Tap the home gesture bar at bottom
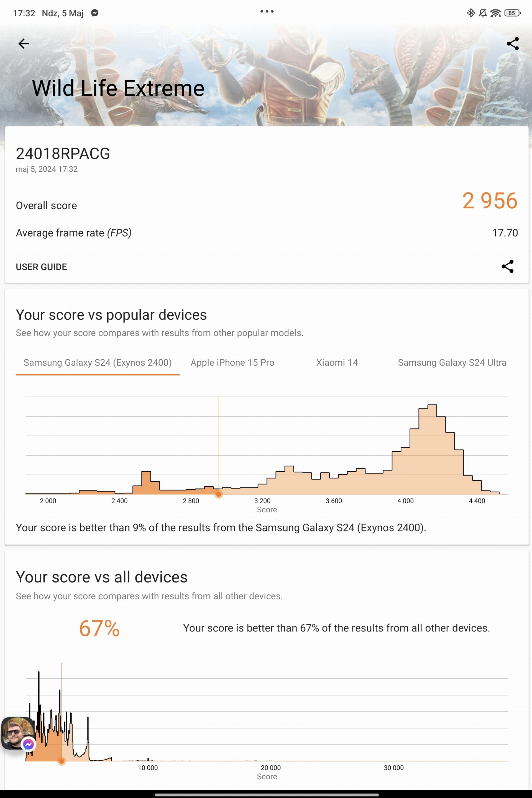The height and width of the screenshot is (798, 532). [266, 795]
